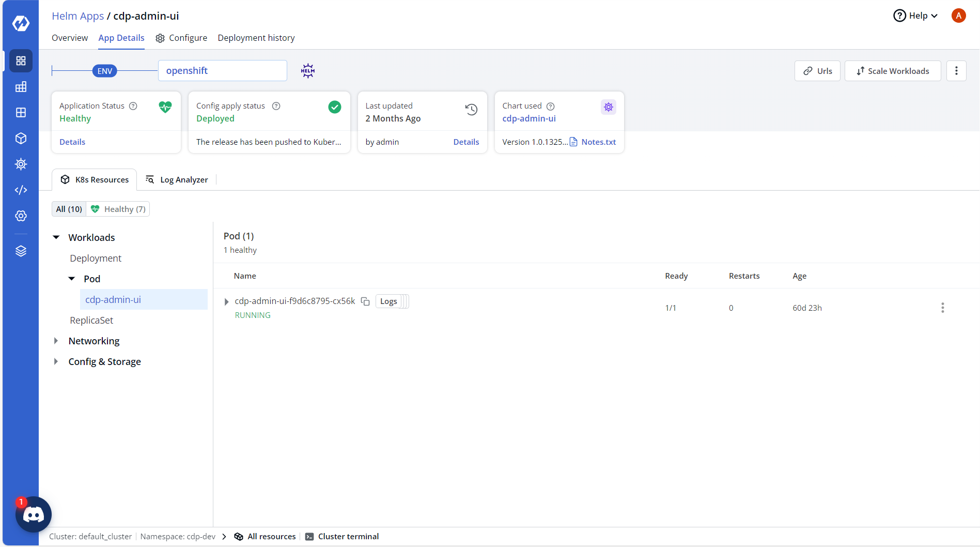Click the Scale Workloads button
The height and width of the screenshot is (547, 980).
[x=893, y=71]
